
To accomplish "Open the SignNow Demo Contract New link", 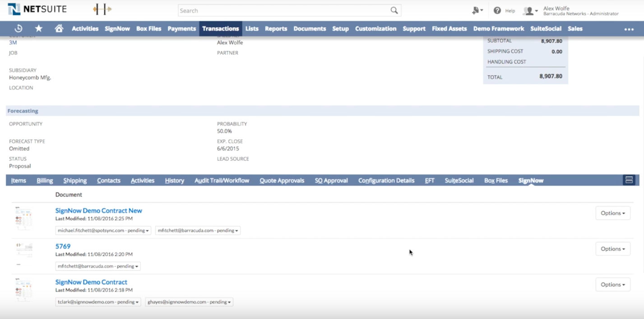I will 98,210.
